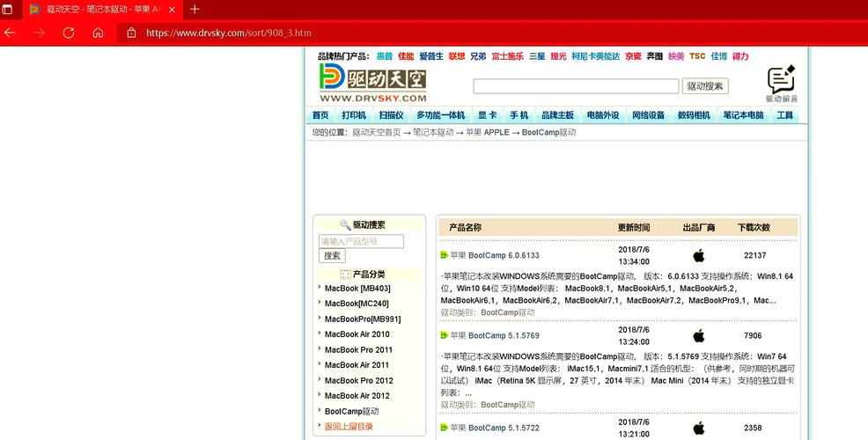Click the 三星 brand link
Screen dimensions: 868x440
(537, 56)
